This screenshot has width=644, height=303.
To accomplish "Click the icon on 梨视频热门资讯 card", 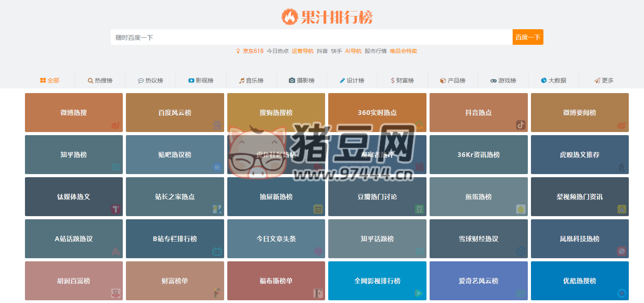I will click(x=622, y=209).
